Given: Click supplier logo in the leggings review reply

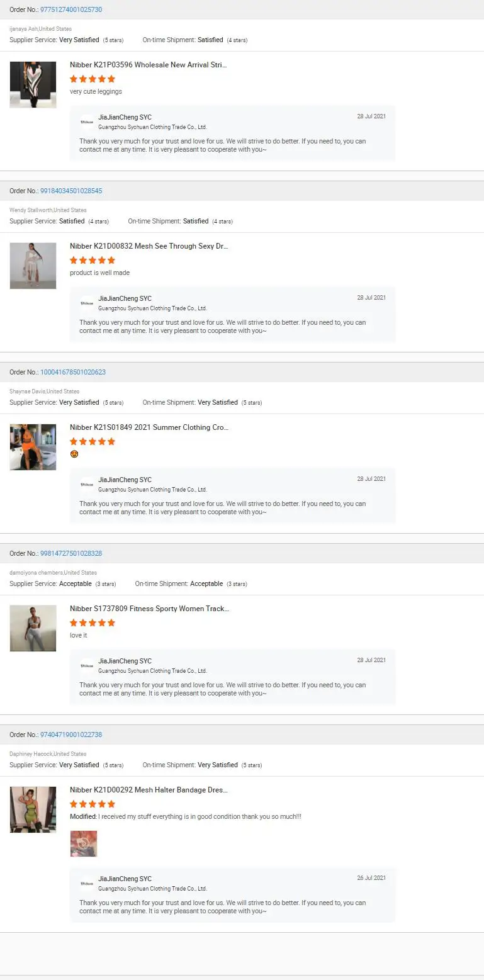Looking at the screenshot, I should 87,121.
